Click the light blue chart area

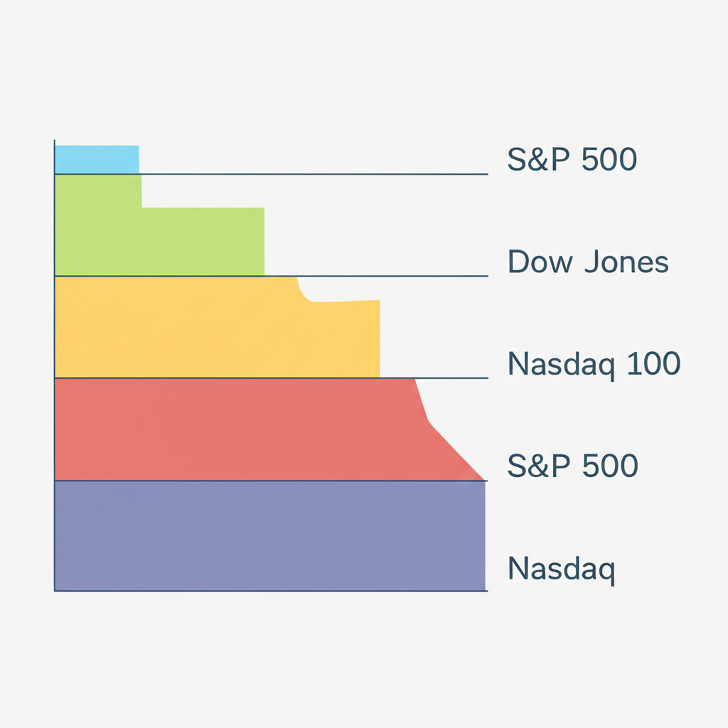click(x=97, y=159)
